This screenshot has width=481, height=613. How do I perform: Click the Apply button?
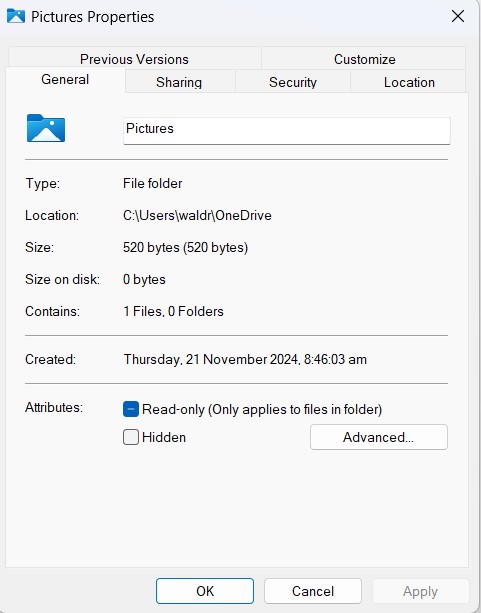(x=420, y=591)
